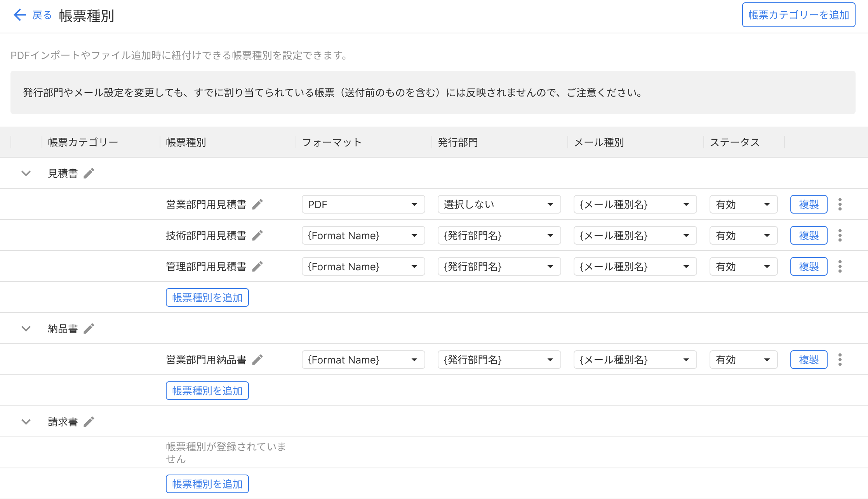Click the back arrow icon next to 戻る
Viewport: 868px width, 499px height.
tap(19, 15)
